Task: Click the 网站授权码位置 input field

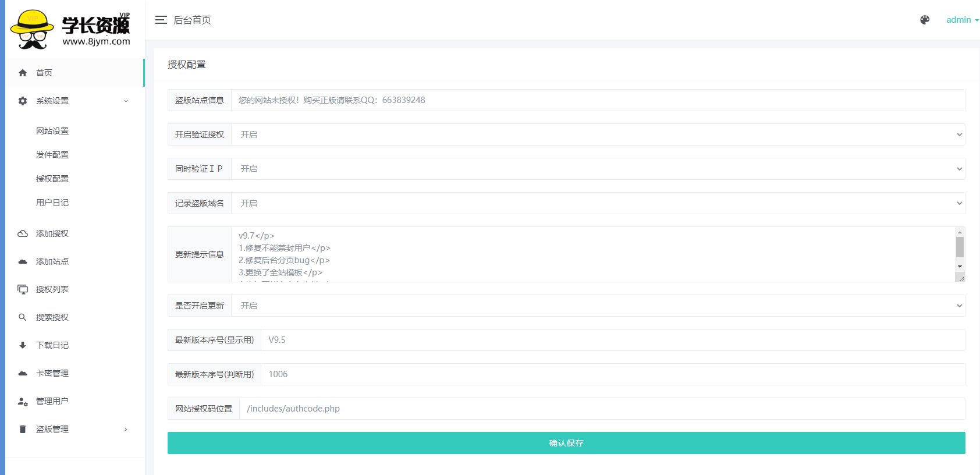Action: tap(602, 409)
